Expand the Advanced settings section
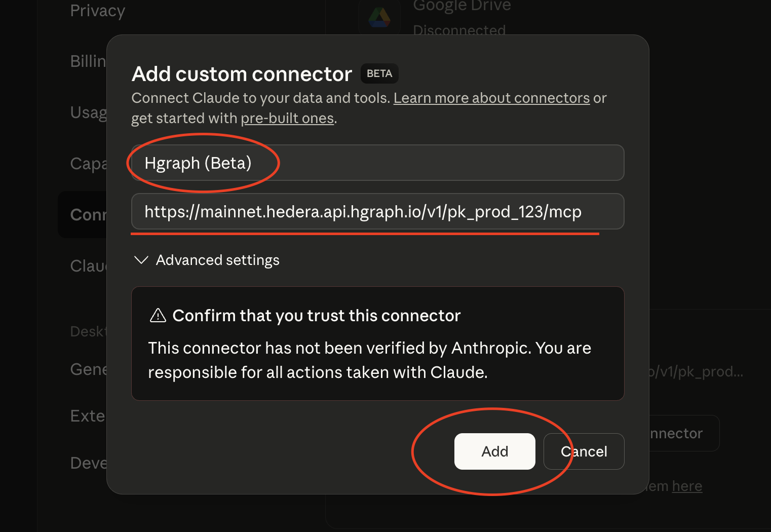The height and width of the screenshot is (532, 771). [x=217, y=260]
